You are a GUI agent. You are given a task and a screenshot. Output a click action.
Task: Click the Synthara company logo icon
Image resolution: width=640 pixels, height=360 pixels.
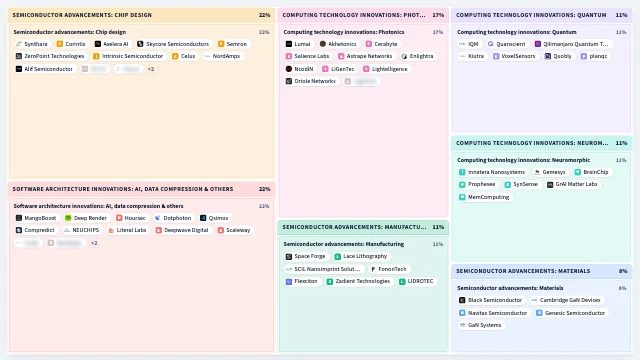(18, 44)
